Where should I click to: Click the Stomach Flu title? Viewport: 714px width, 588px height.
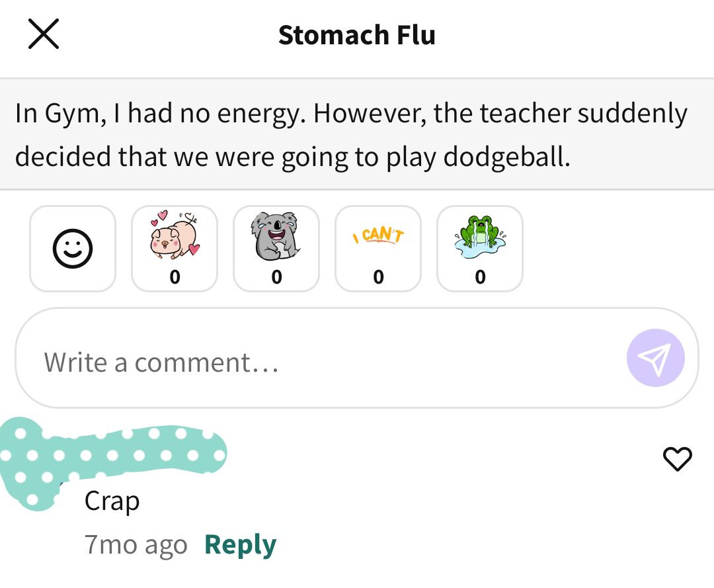(x=357, y=35)
